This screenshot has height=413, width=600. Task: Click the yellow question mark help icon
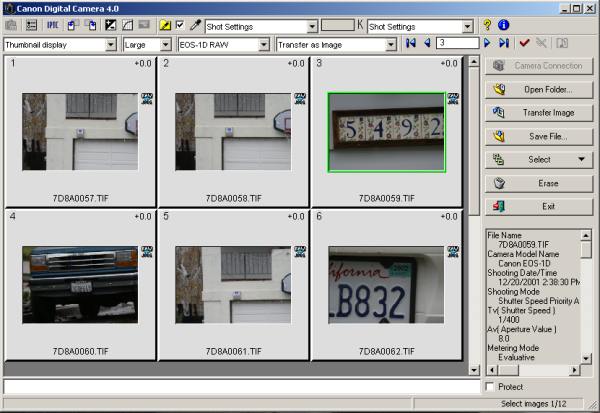pyautogui.click(x=487, y=25)
